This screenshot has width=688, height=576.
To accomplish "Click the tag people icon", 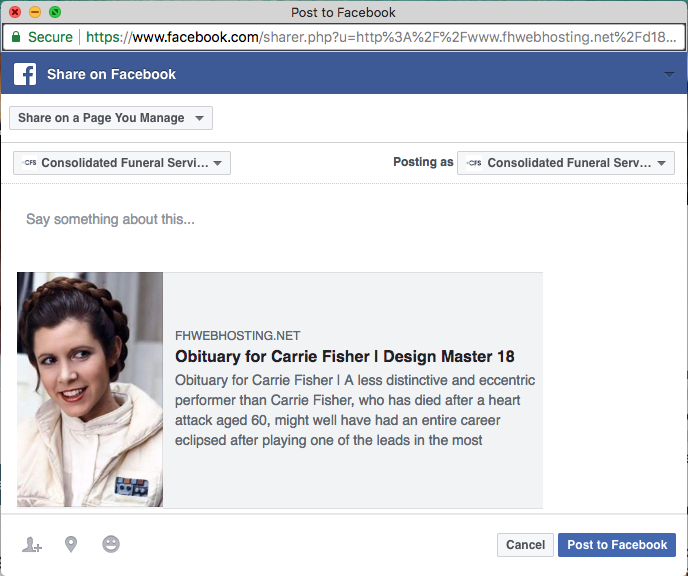I will (32, 545).
